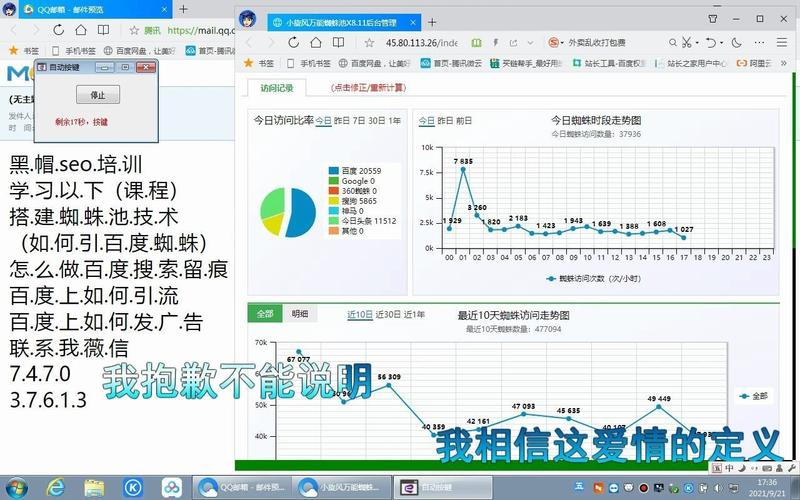Open 首页-腾讯微云 bookmark in right browser
800x500 pixels.
451,63
